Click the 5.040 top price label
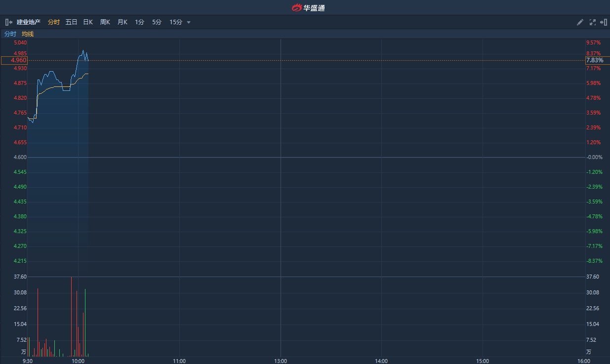 pyautogui.click(x=20, y=43)
